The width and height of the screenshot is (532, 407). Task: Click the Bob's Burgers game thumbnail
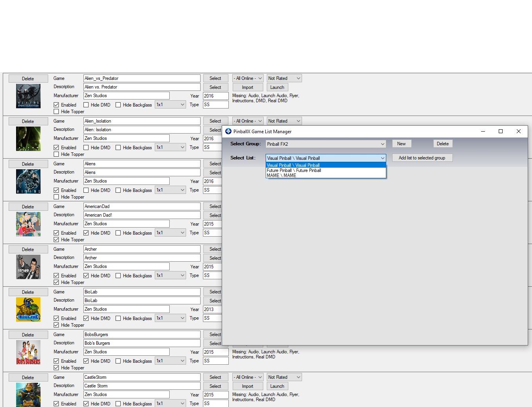coord(28,352)
